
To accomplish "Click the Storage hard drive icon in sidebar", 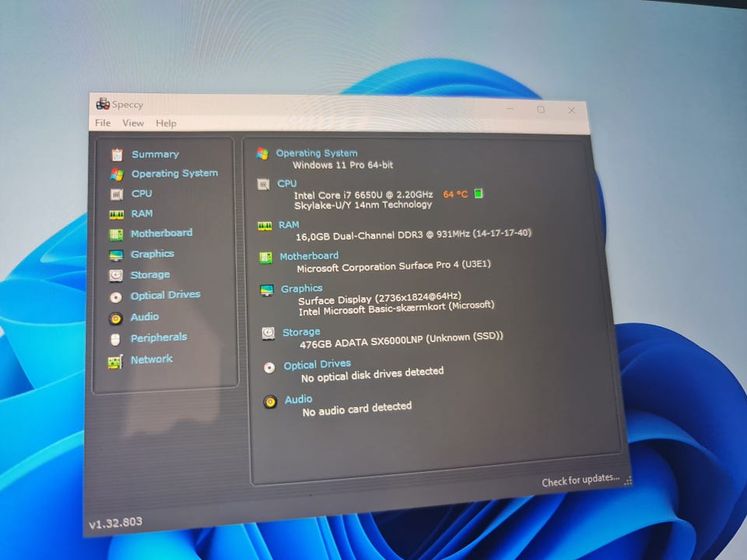I will point(116,275).
